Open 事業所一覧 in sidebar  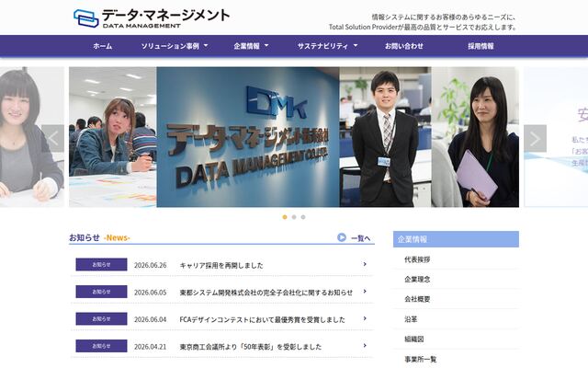421,360
